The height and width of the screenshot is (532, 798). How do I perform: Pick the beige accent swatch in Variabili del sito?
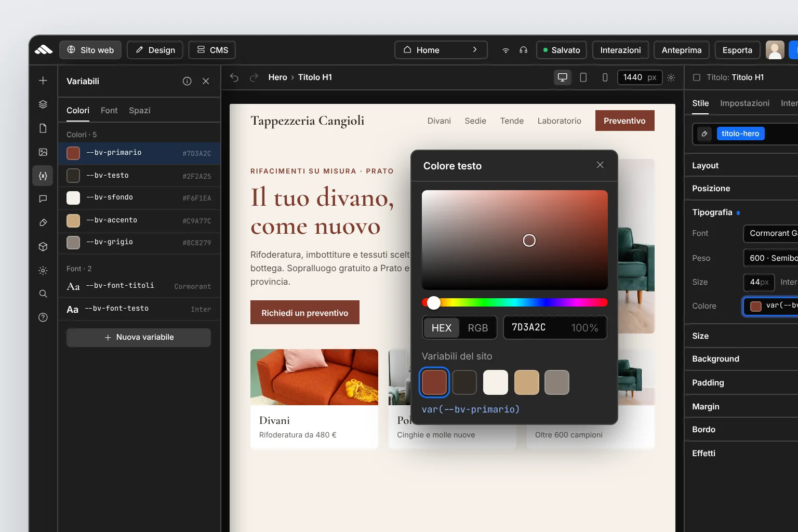(x=526, y=382)
